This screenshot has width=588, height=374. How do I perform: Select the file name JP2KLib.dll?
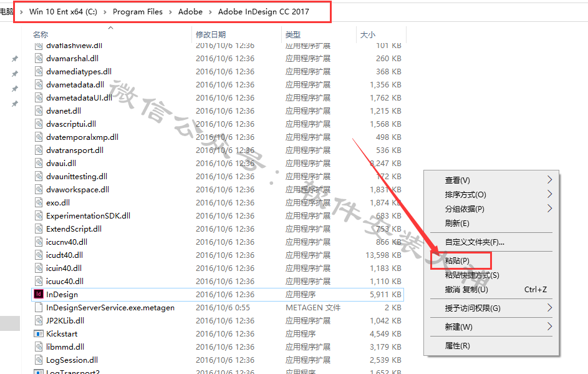tap(65, 321)
